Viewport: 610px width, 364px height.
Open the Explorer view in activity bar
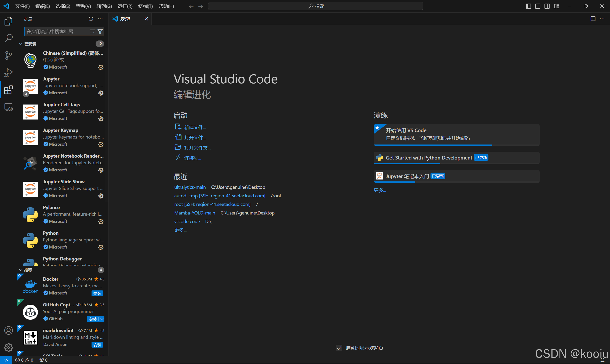(x=8, y=21)
